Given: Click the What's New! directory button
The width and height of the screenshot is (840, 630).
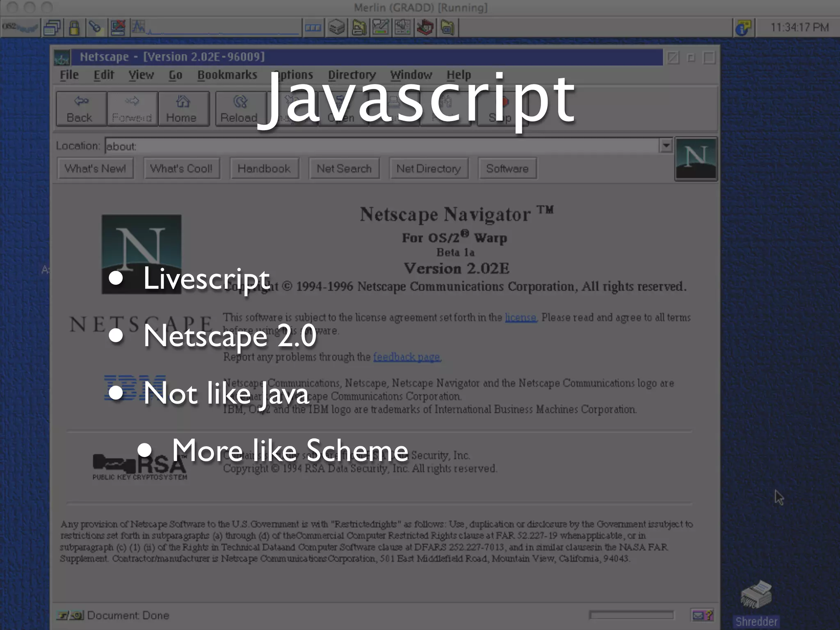Looking at the screenshot, I should pos(95,169).
